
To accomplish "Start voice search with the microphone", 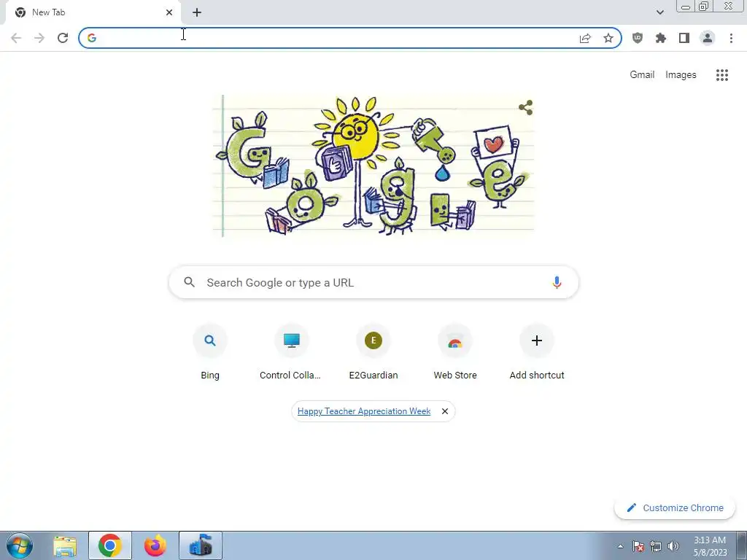I will 557,282.
